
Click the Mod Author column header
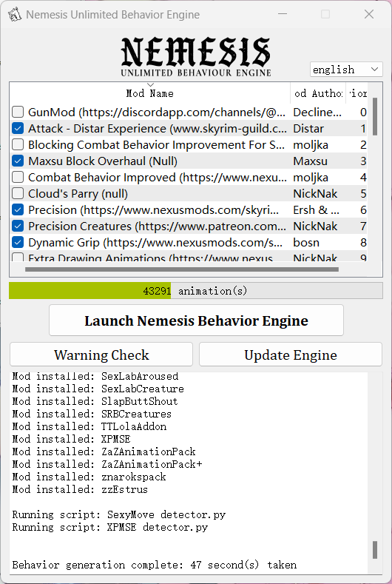(x=318, y=93)
